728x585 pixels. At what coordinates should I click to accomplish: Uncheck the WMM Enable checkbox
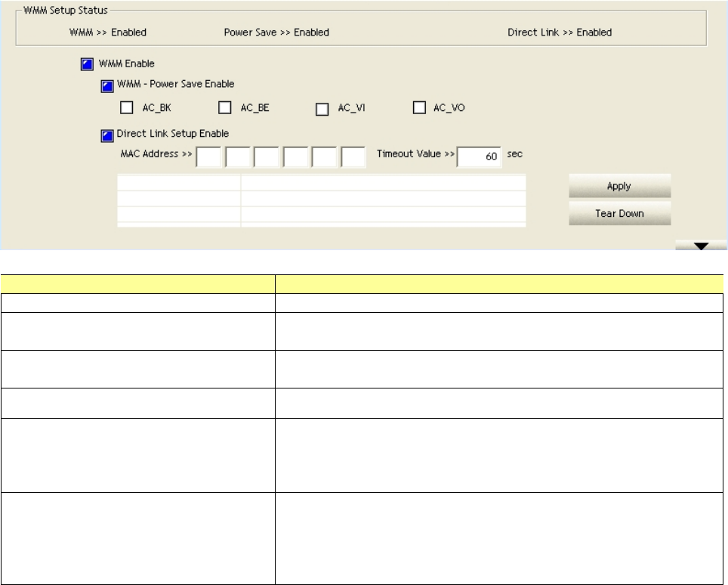pos(87,64)
